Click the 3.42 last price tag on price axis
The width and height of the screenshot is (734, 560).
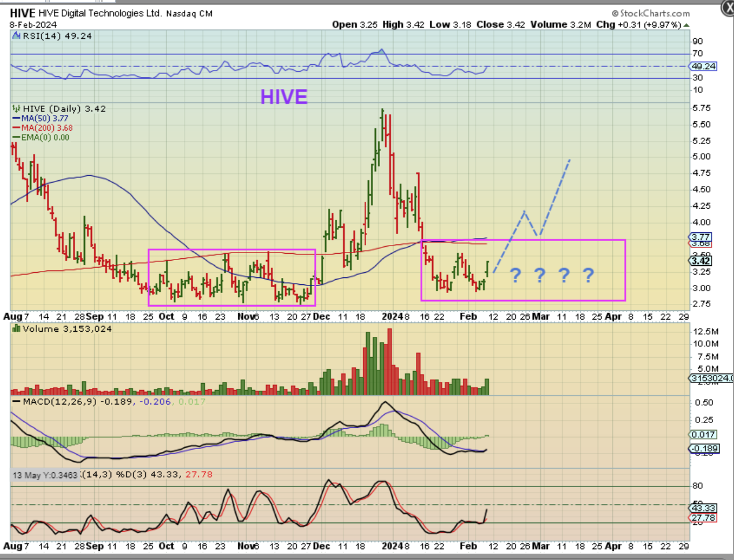tap(700, 261)
